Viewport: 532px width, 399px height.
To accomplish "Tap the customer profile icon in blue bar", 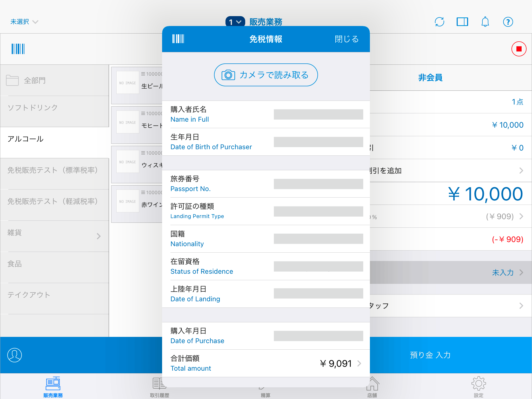I will pyautogui.click(x=15, y=355).
